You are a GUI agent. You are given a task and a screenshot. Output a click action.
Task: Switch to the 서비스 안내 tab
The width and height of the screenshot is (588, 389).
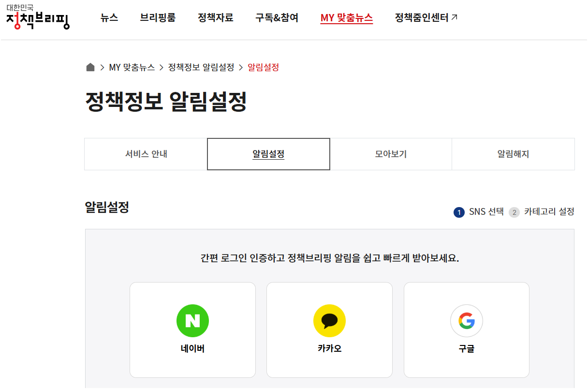(x=146, y=154)
